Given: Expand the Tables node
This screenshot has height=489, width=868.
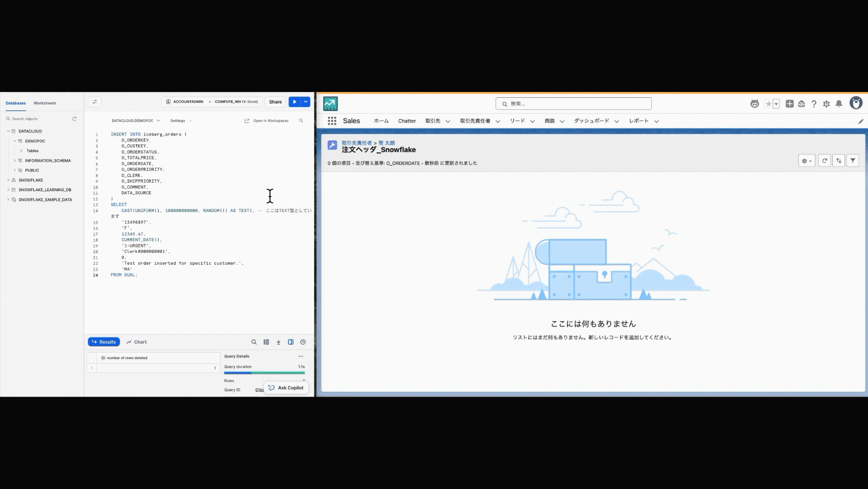Looking at the screenshot, I should 21,151.
